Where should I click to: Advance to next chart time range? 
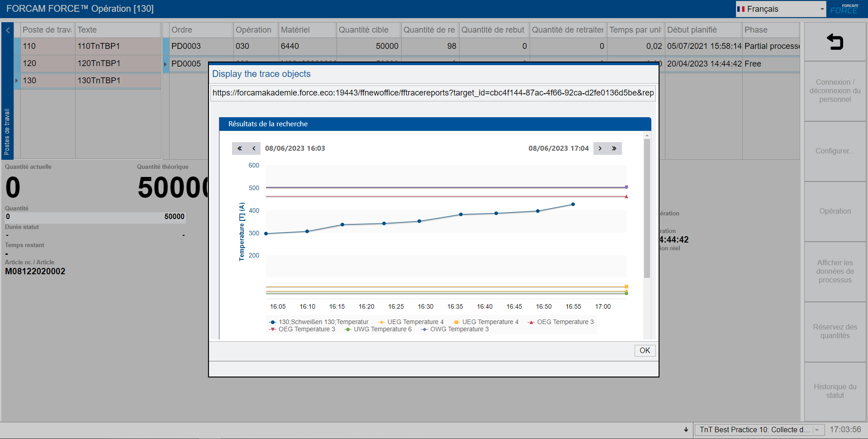600,148
